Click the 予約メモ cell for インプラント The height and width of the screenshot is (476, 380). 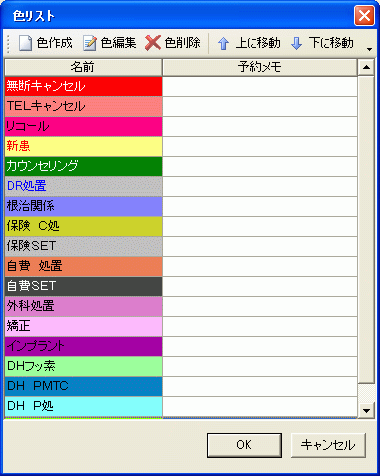(x=260, y=346)
